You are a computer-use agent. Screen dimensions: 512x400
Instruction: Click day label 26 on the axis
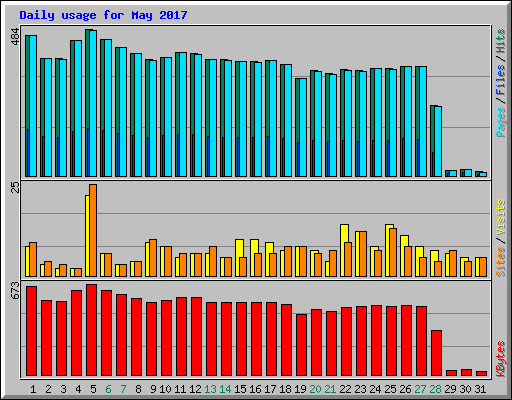click(x=405, y=389)
